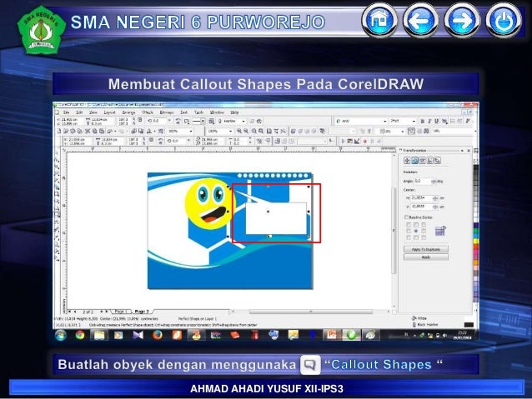The image size is (532, 399).
Task: Click the Cut scissors icon in toolbar
Action: tap(88, 131)
